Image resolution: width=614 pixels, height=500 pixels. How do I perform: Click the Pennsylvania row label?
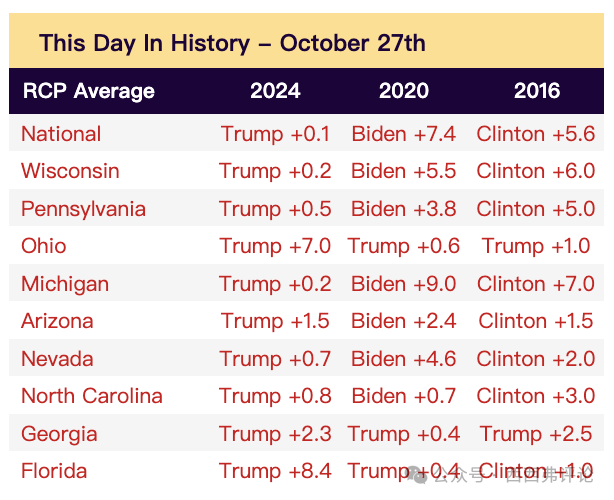tap(83, 209)
